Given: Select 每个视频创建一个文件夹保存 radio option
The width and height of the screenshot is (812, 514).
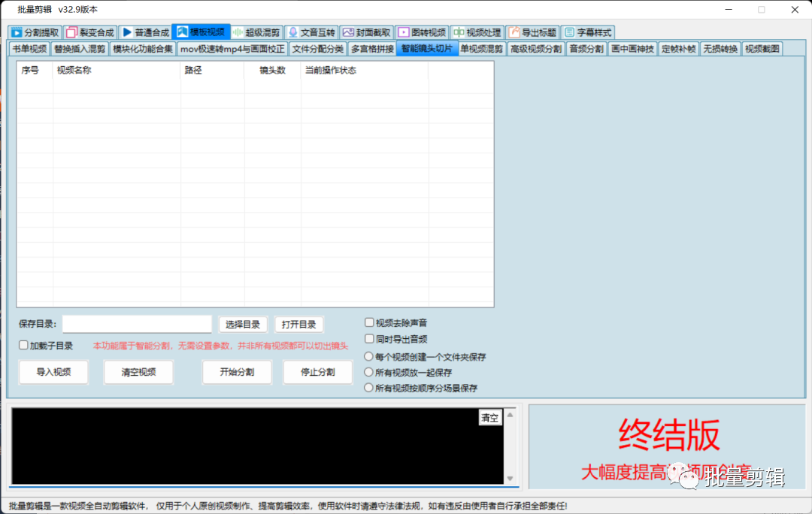Looking at the screenshot, I should (368, 357).
